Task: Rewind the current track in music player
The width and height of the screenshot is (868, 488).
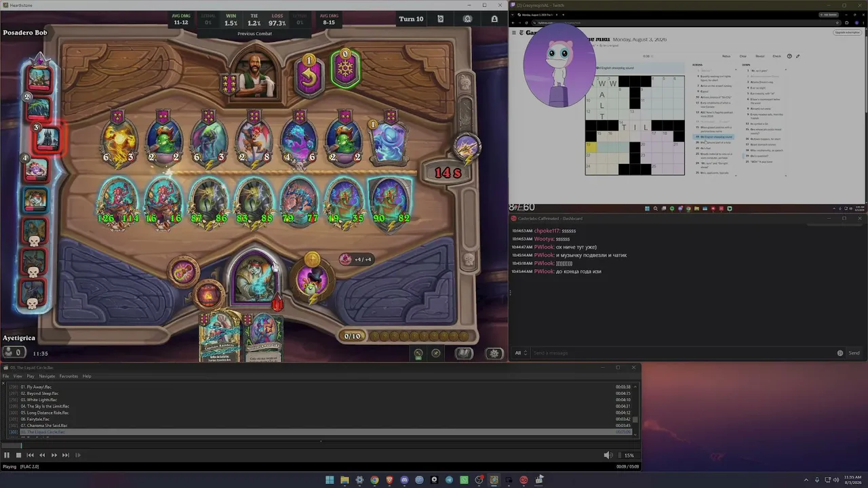Action: [42, 455]
